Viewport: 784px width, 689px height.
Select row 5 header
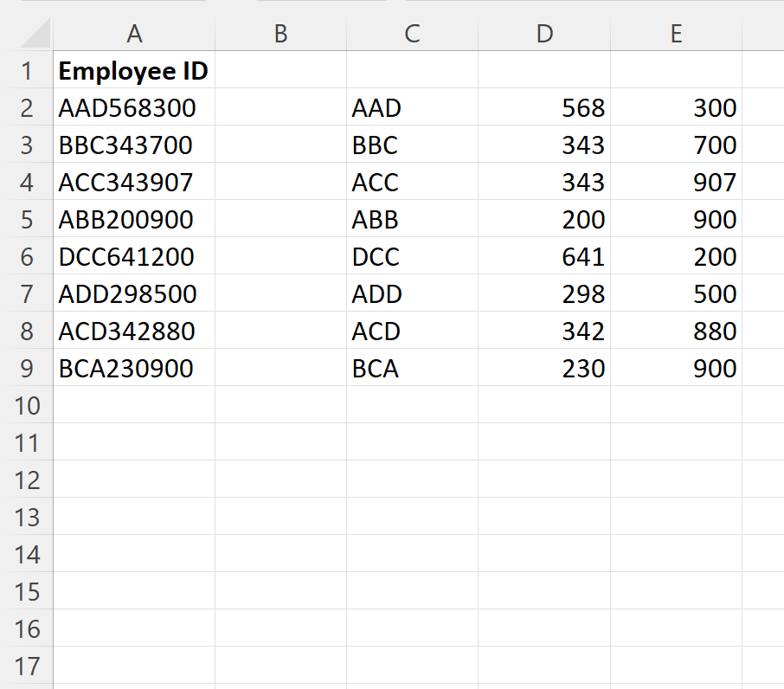pyautogui.click(x=29, y=220)
